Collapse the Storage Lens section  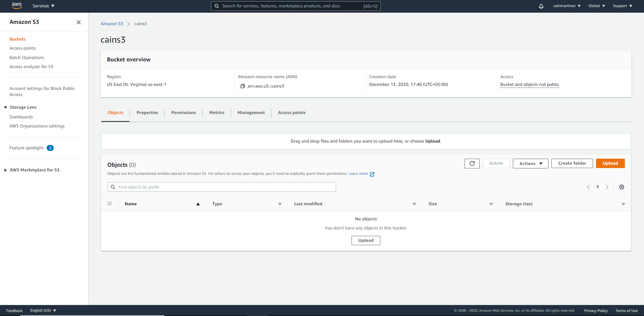(x=5, y=107)
